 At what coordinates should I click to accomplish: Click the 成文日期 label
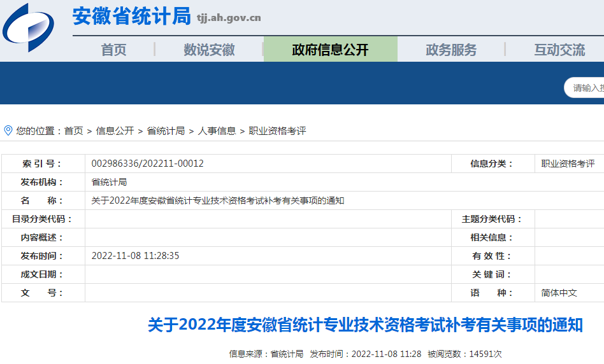42,274
